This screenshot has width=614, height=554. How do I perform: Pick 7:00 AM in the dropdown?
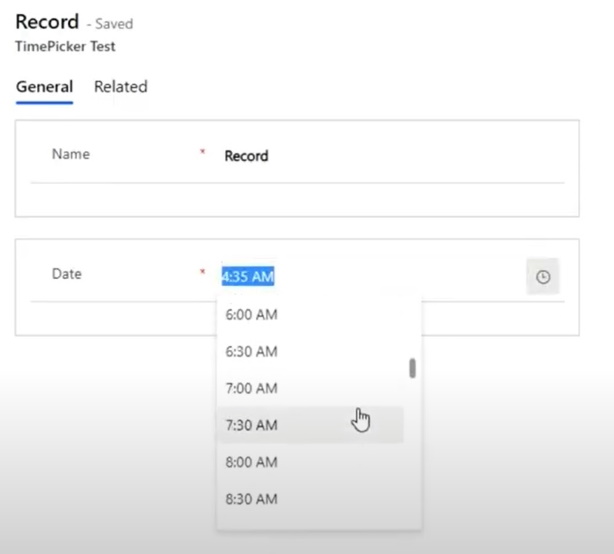pyautogui.click(x=310, y=388)
